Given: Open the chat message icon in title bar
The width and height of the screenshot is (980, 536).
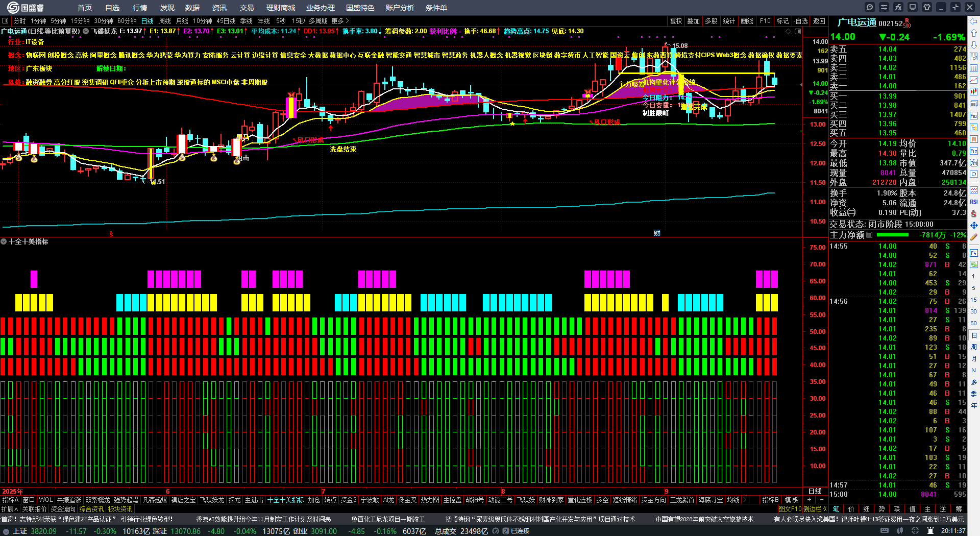Looking at the screenshot, I should pos(870,7).
